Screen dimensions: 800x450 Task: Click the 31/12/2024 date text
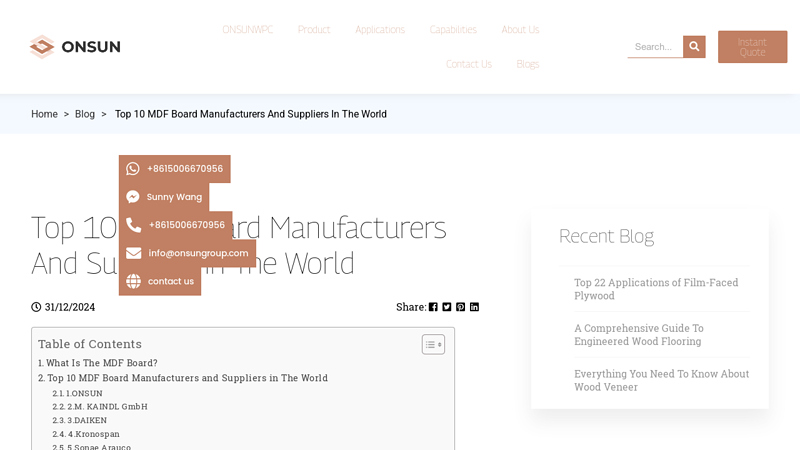[x=70, y=307]
